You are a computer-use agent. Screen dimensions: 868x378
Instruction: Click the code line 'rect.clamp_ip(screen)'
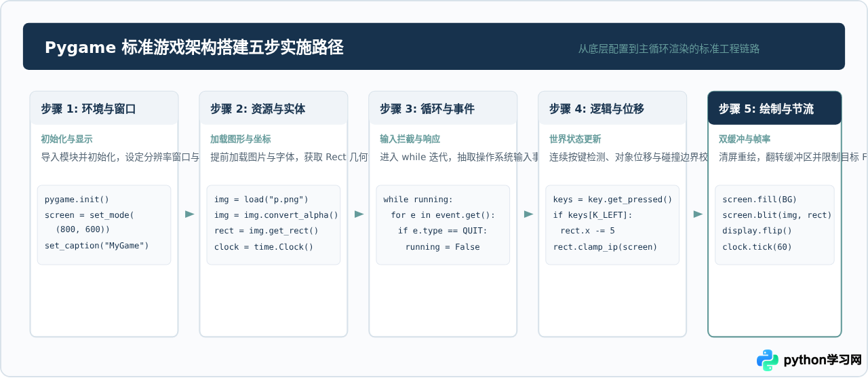(x=605, y=247)
